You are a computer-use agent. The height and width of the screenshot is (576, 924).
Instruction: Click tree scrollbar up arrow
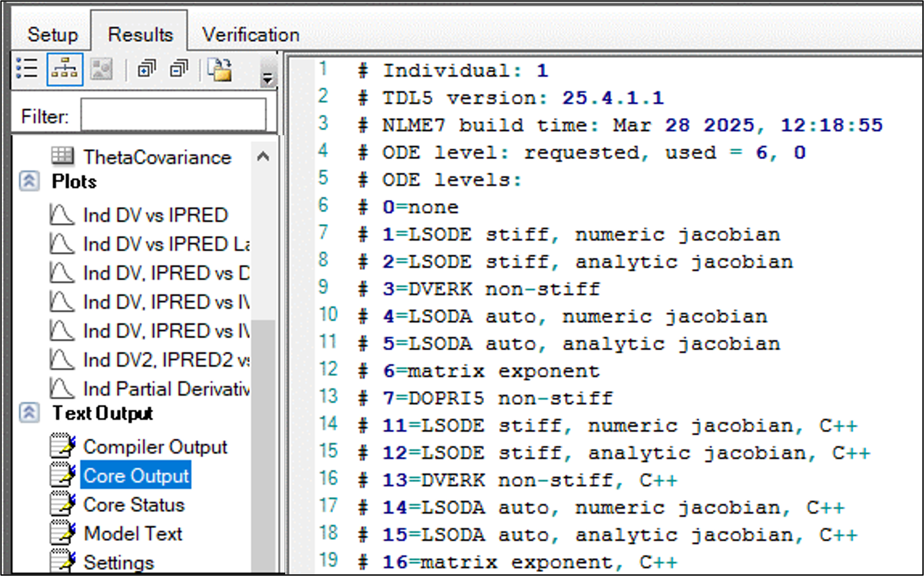pos(263,156)
